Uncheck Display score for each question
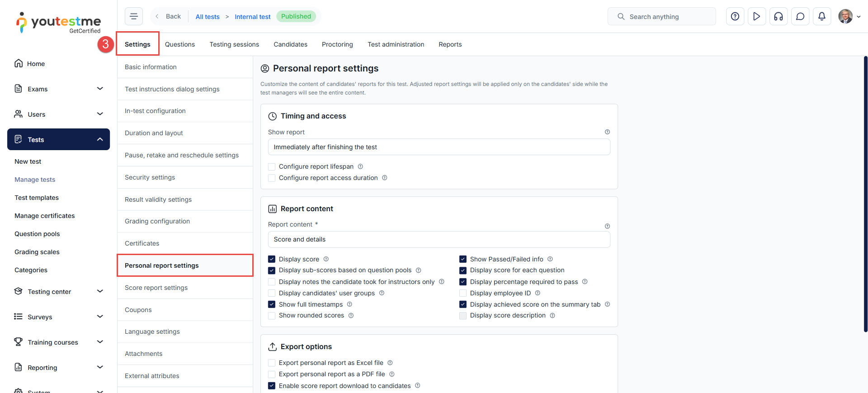This screenshot has height=393, width=868. pyautogui.click(x=463, y=270)
